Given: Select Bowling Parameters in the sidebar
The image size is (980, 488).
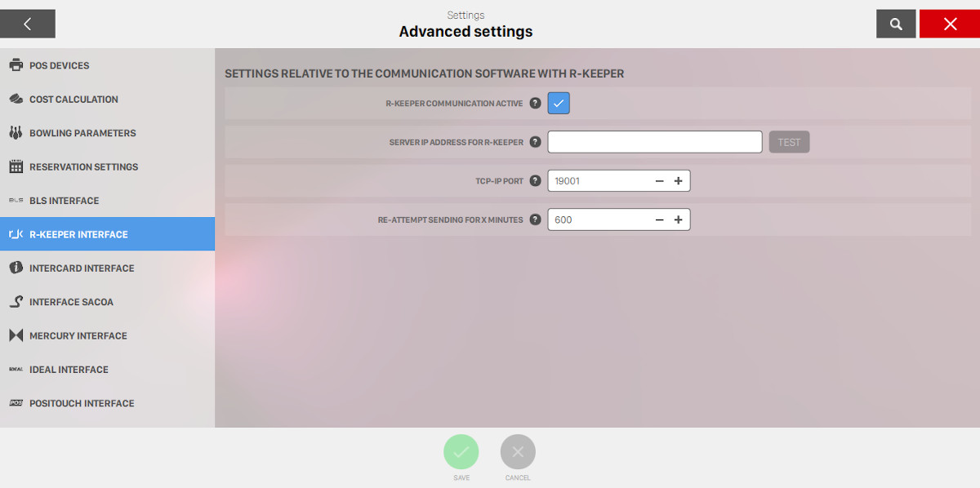Looking at the screenshot, I should tap(82, 133).
